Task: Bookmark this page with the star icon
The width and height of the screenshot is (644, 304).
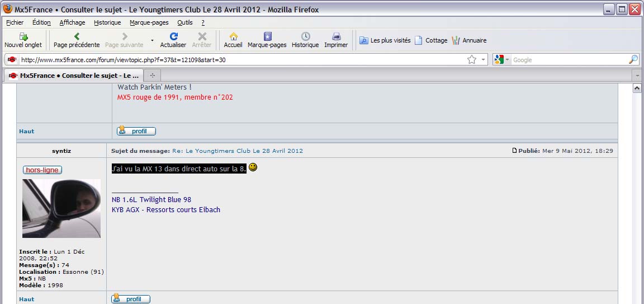Action: [471, 60]
